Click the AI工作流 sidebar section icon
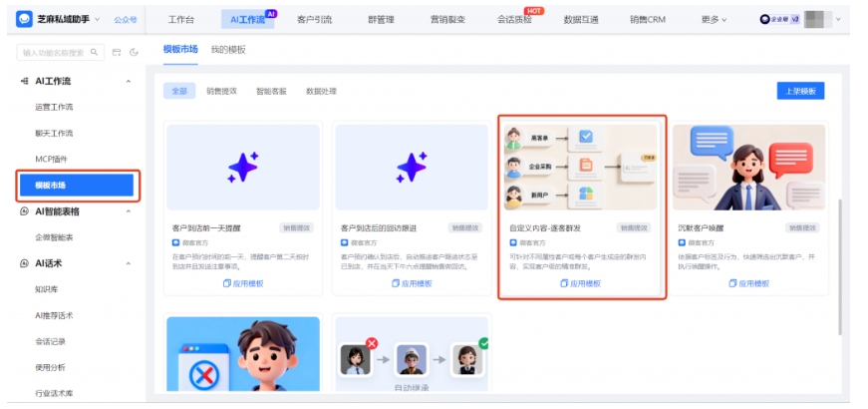This screenshot has height=409, width=868. point(24,82)
